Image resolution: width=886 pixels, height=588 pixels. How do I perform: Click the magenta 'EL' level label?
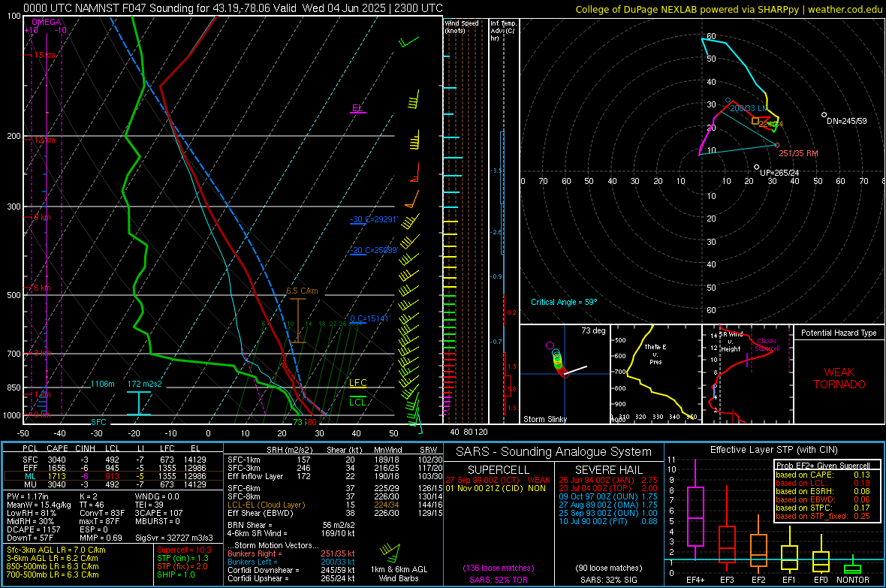point(357,107)
